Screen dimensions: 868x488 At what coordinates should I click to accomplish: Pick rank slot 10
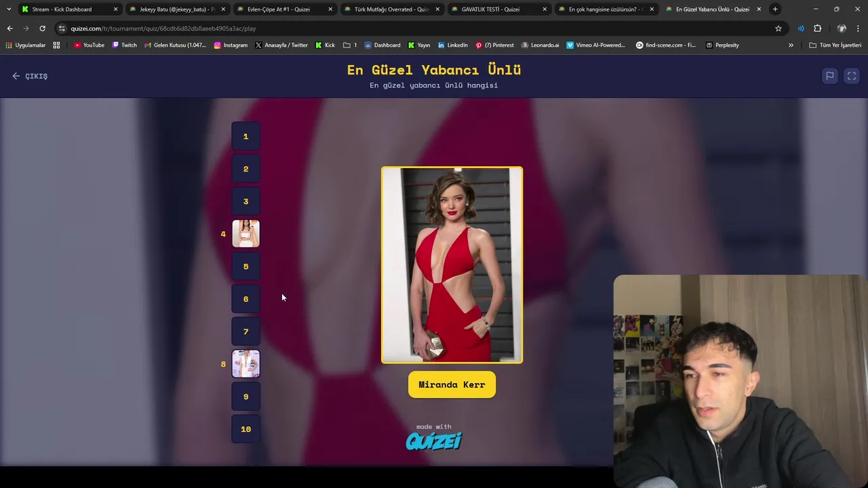245,429
